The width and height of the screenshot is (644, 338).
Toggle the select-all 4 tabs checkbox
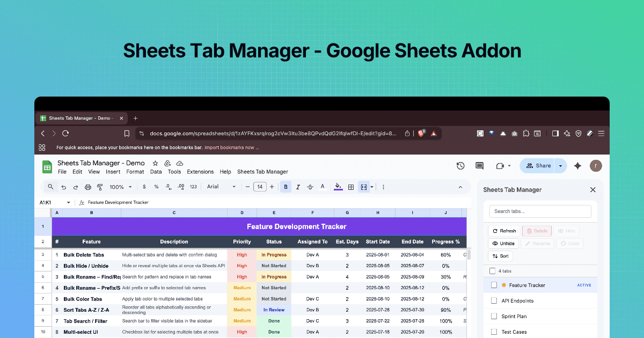493,271
